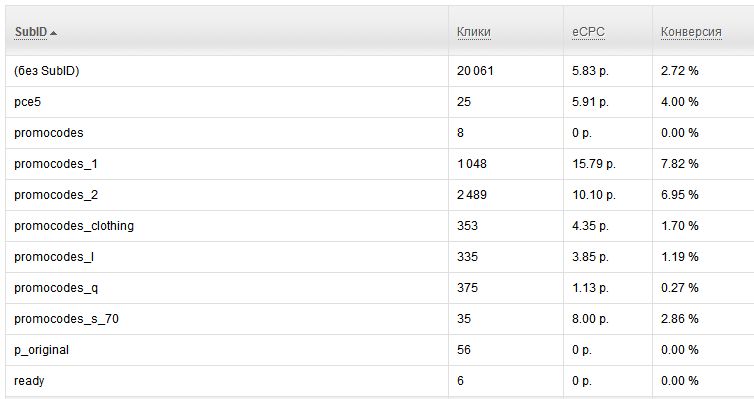The image size is (754, 399).
Task: Select the promocodes_2 row
Action: [379, 195]
